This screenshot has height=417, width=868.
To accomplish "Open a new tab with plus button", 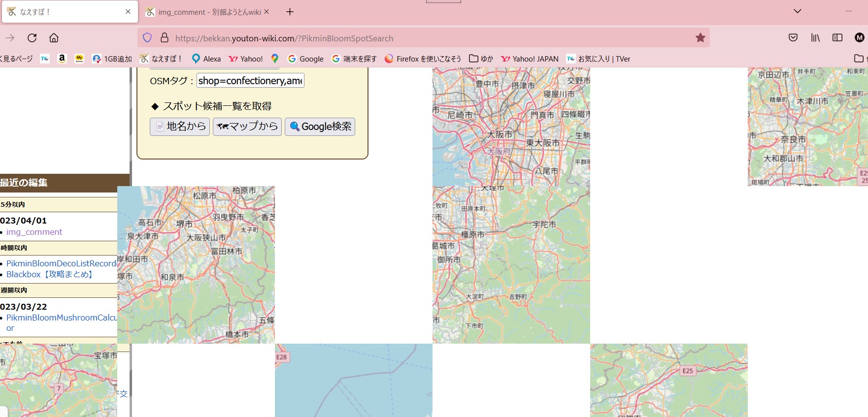I will [x=290, y=12].
